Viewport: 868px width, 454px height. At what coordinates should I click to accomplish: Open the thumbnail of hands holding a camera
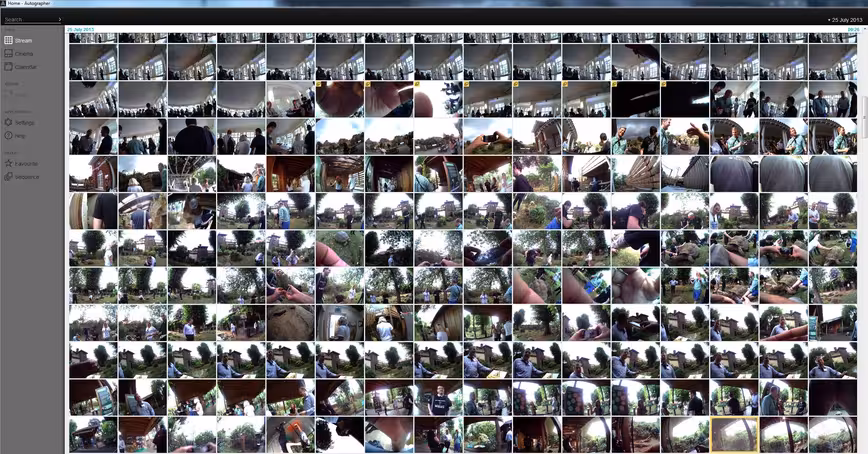pyautogui.click(x=488, y=136)
